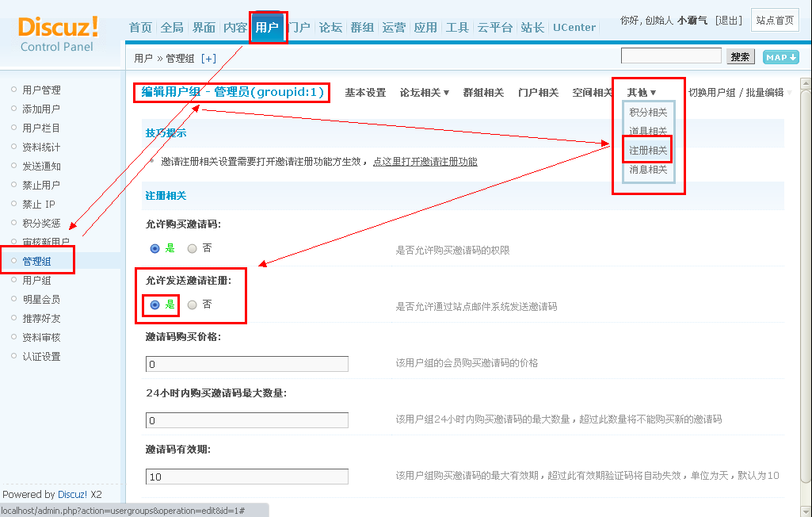This screenshot has width=812, height=517.
Task: Open 资料统计 in the sidebar
Action: [x=41, y=147]
